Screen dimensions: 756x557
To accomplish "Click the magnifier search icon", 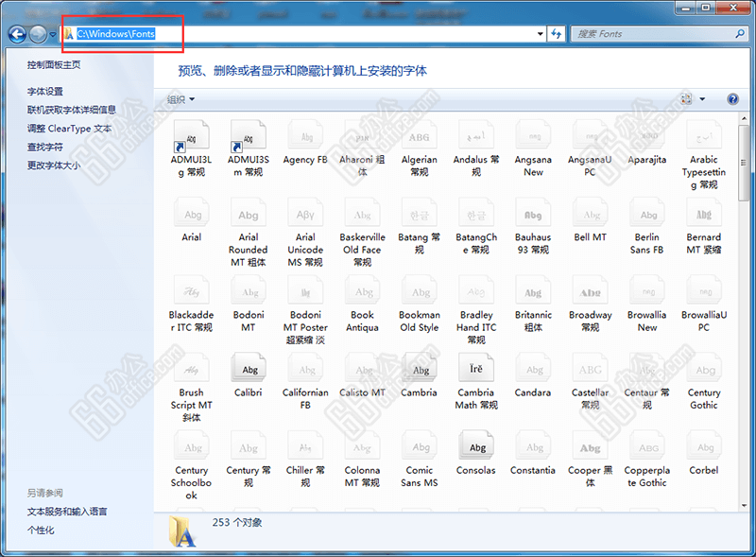I will 740,34.
